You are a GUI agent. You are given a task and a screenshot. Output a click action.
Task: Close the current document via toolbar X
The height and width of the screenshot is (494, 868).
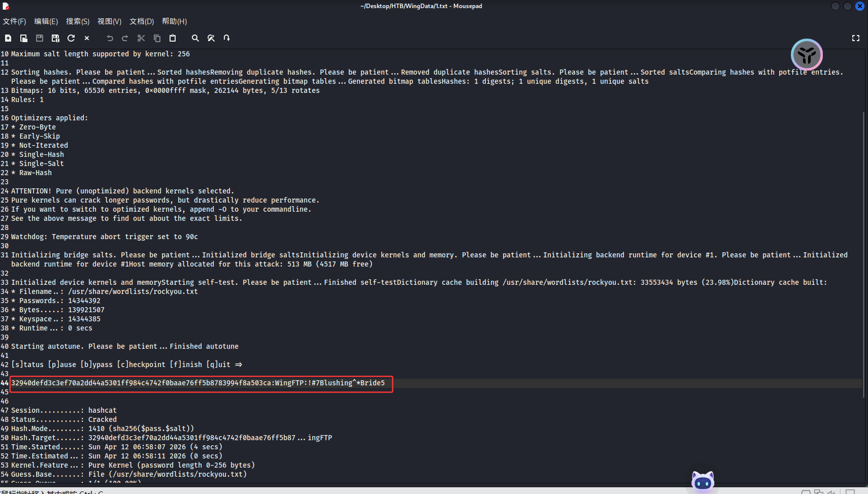pos(87,38)
